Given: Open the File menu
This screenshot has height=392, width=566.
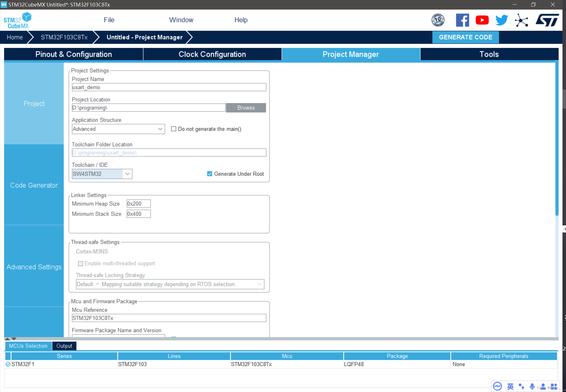Looking at the screenshot, I should click(109, 20).
